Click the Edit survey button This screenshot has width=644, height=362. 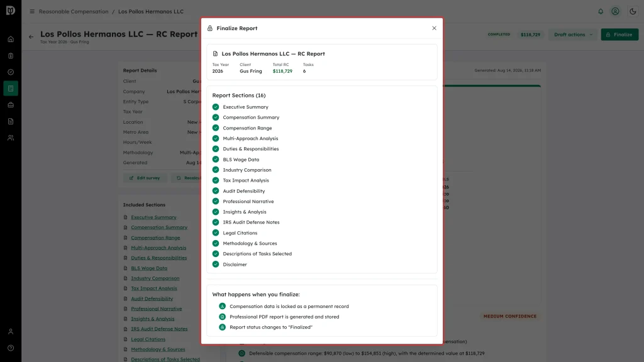tap(145, 178)
